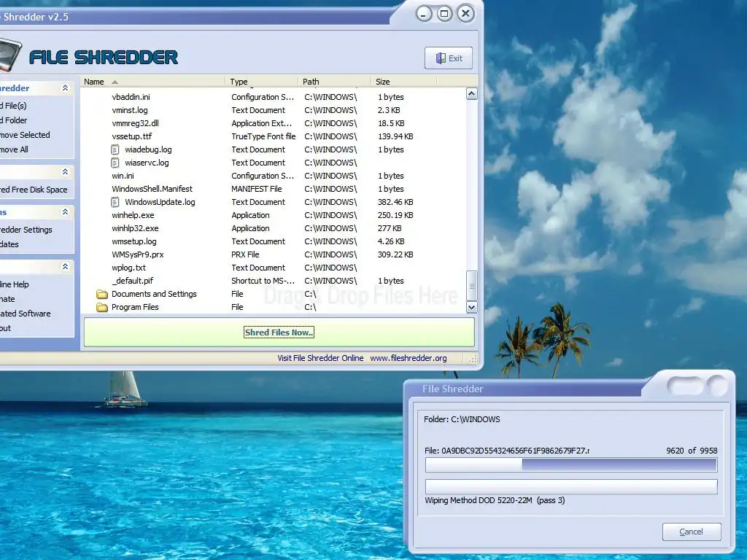Minimize the File Shredder main window
The height and width of the screenshot is (560, 747).
click(424, 14)
